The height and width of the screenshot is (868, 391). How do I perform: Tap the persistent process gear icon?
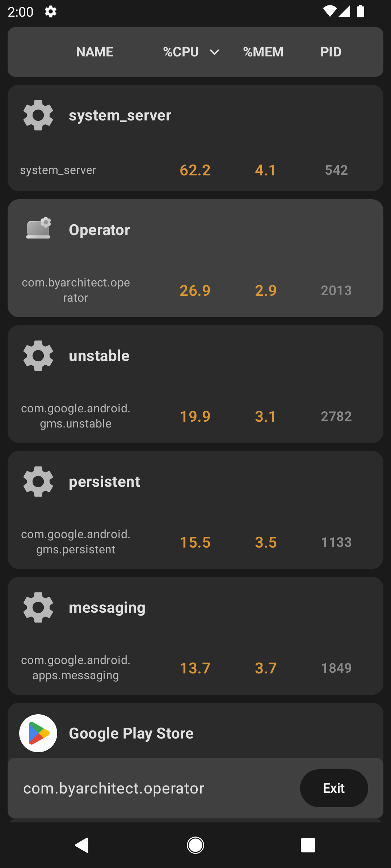[x=38, y=481]
